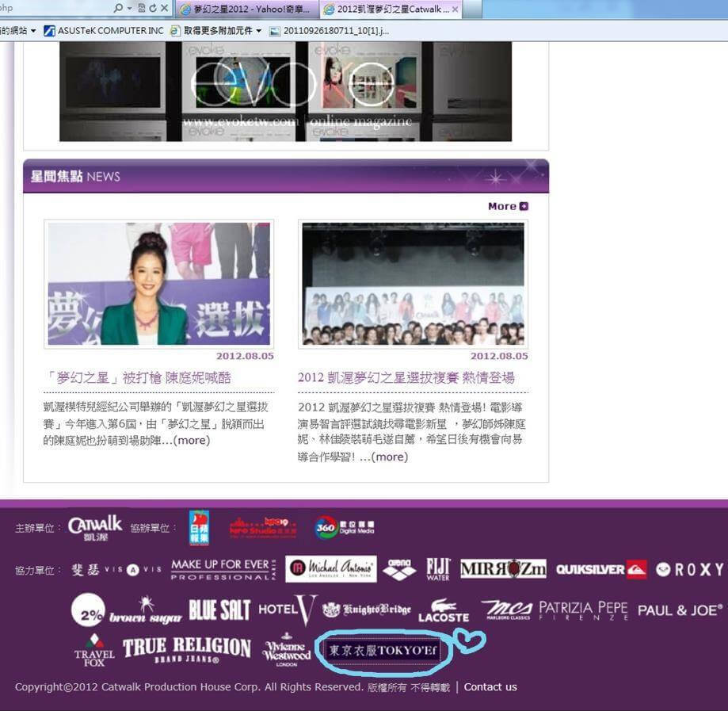728x711 pixels.
Task: Open the address bar search dropdown arrow
Action: click(130, 9)
